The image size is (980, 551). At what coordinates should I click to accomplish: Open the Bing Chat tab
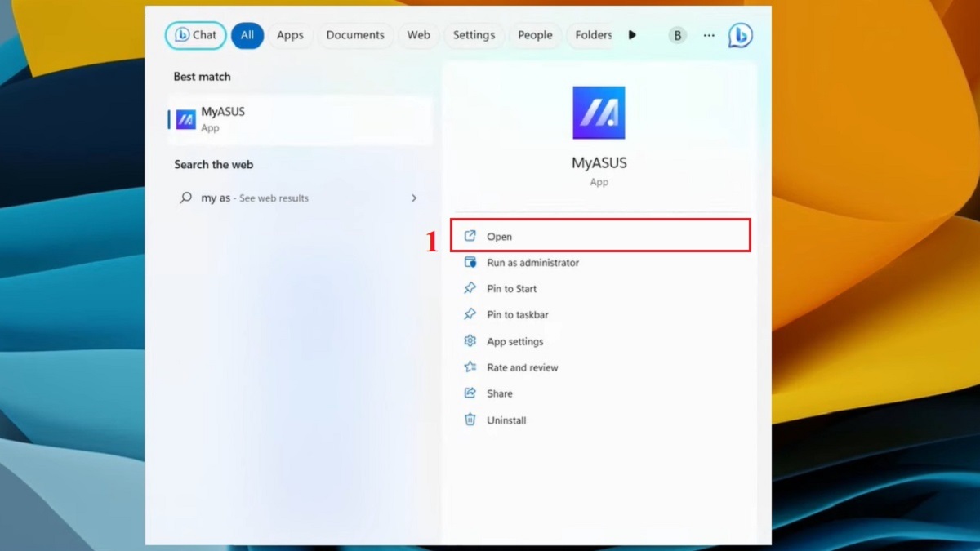tap(196, 35)
